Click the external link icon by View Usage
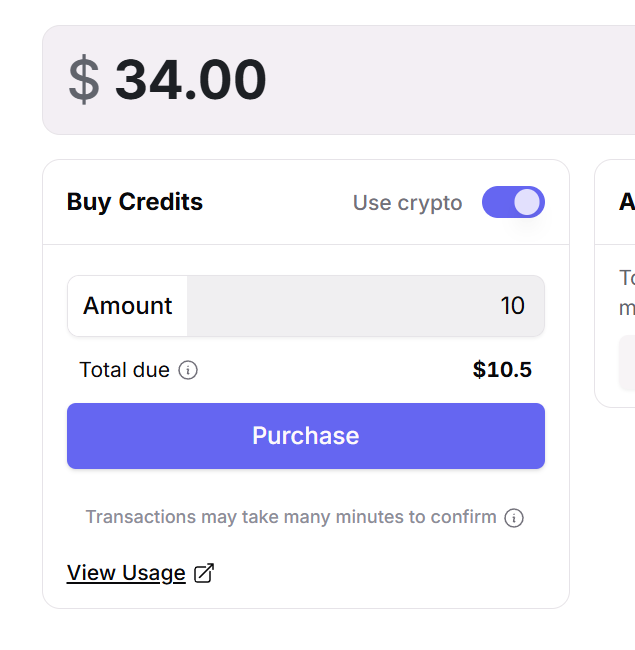This screenshot has height=650, width=635. coord(204,573)
